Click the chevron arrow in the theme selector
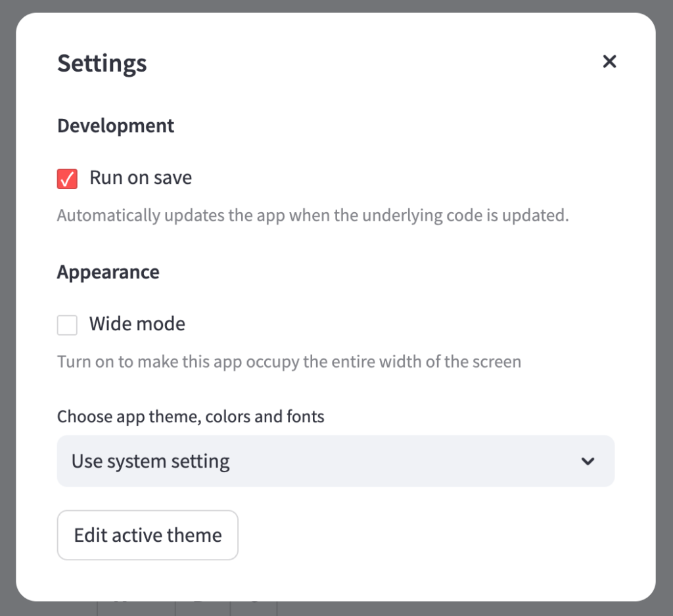Image resolution: width=673 pixels, height=616 pixels. [588, 461]
